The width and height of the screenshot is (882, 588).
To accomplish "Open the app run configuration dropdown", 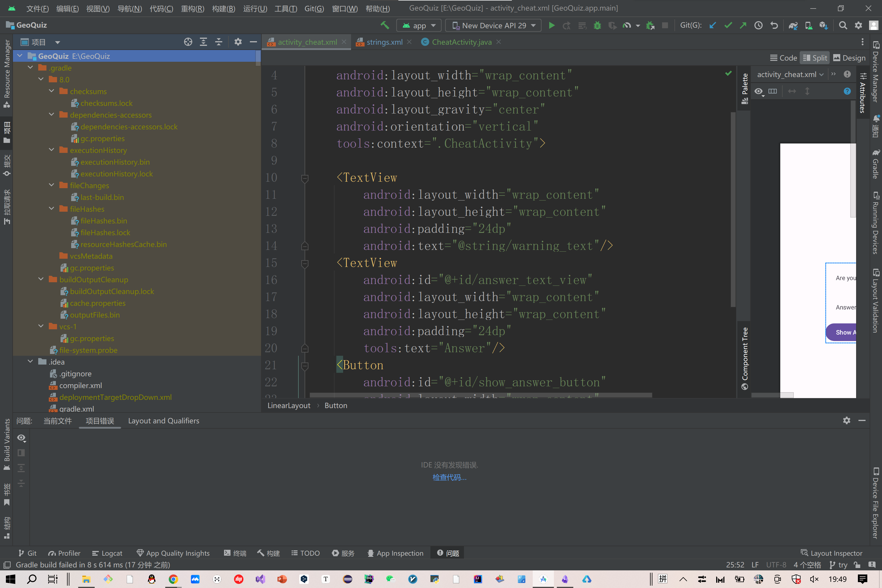I will point(419,26).
